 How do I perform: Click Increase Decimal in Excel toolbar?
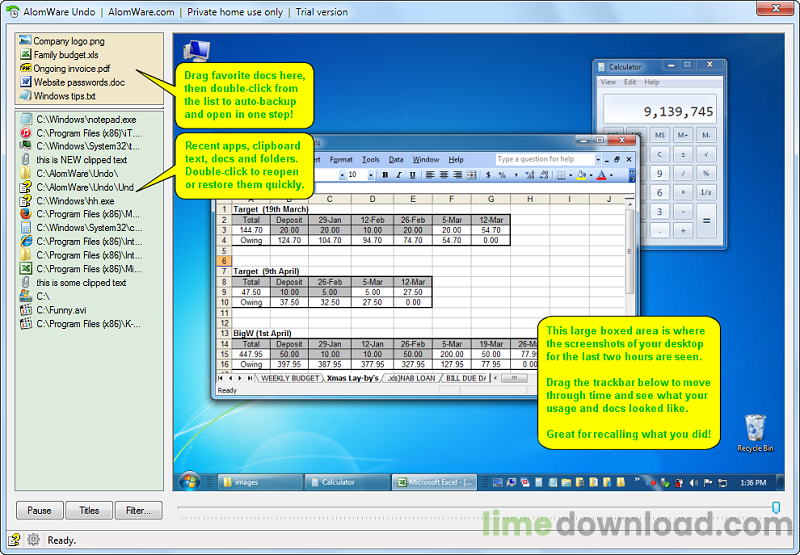[x=530, y=175]
